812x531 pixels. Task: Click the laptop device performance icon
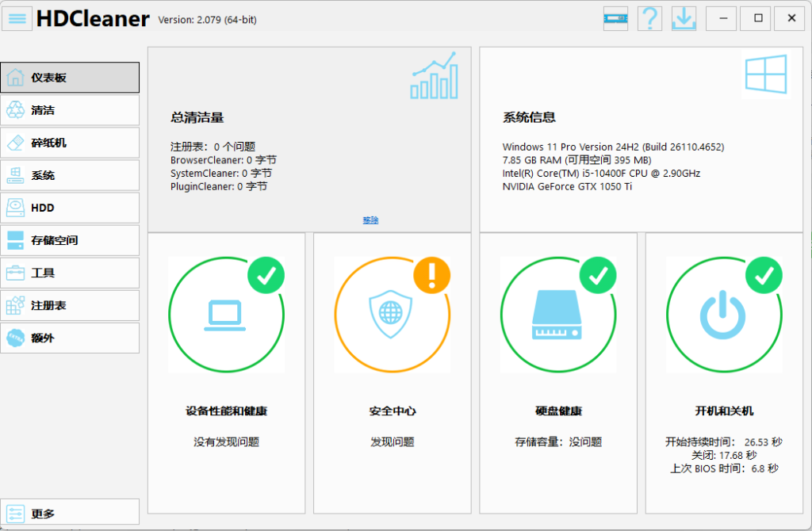[x=226, y=315]
